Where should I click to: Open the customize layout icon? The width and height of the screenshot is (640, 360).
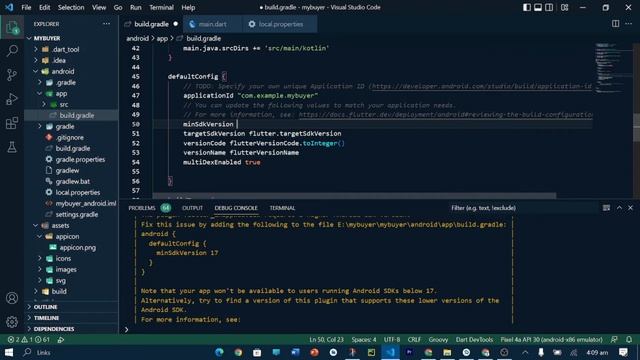point(564,7)
